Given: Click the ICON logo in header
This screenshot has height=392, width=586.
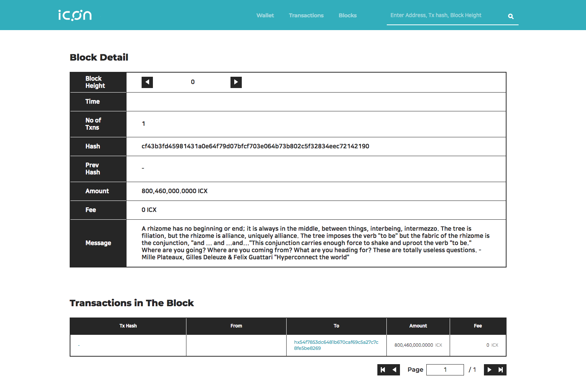Looking at the screenshot, I should click(75, 15).
